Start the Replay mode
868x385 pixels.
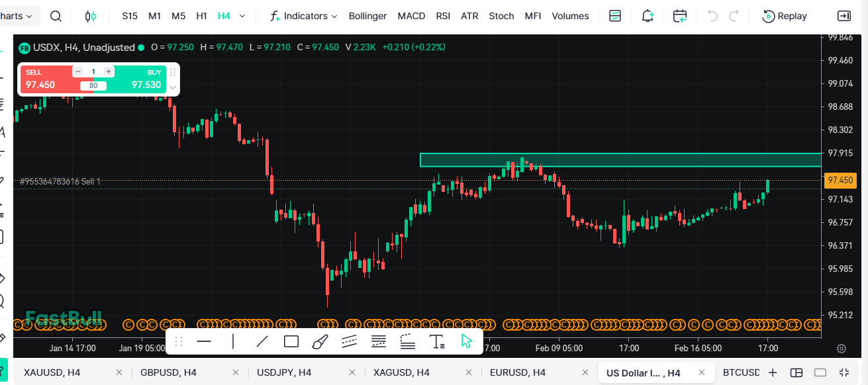785,16
